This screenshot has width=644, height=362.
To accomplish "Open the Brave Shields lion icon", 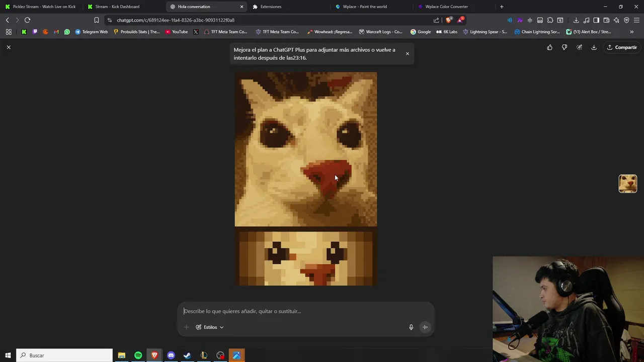I will [x=449, y=20].
